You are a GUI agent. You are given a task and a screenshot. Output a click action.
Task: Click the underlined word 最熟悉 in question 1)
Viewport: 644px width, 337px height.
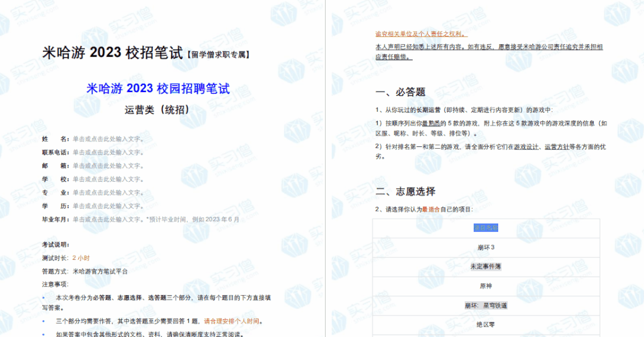point(431,123)
